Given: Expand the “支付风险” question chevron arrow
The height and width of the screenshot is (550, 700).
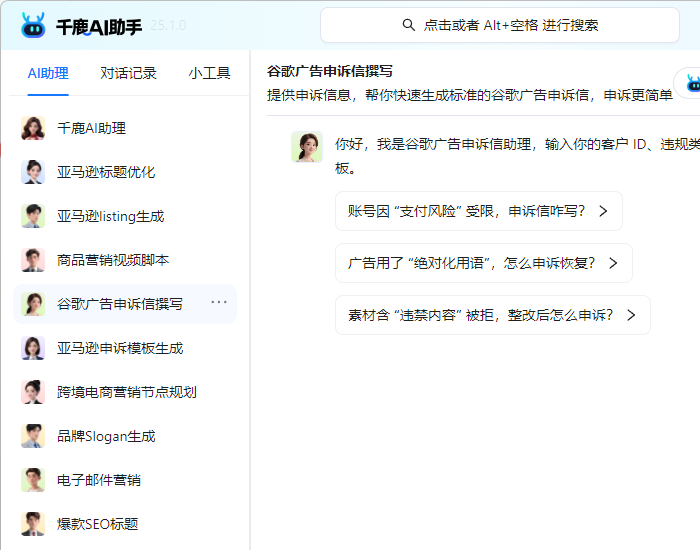Looking at the screenshot, I should pos(603,211).
